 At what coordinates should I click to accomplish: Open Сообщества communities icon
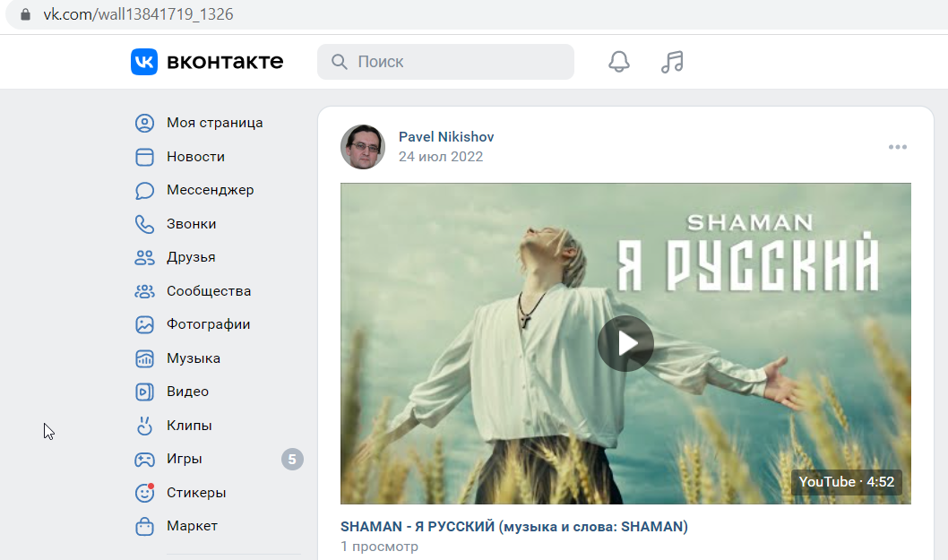[144, 291]
